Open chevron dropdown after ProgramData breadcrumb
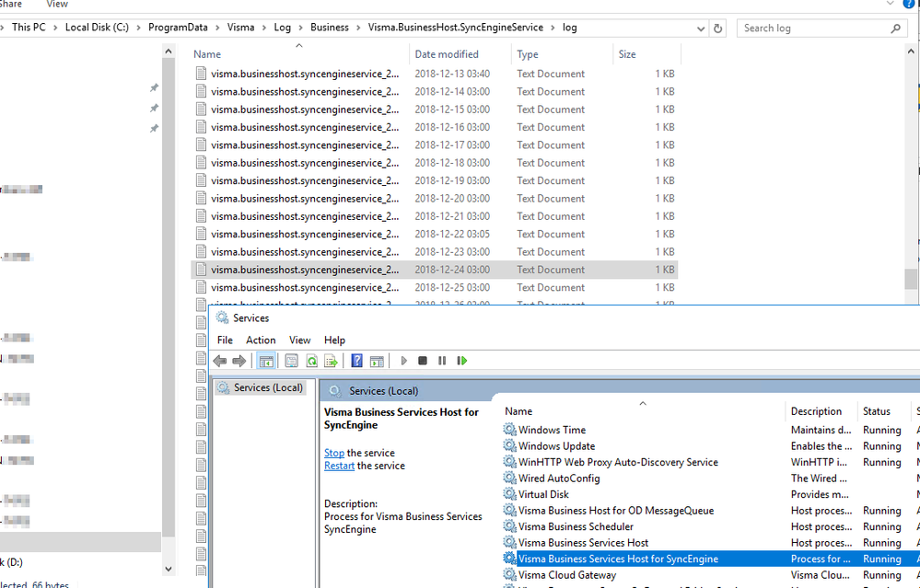920x588 pixels. tap(217, 28)
